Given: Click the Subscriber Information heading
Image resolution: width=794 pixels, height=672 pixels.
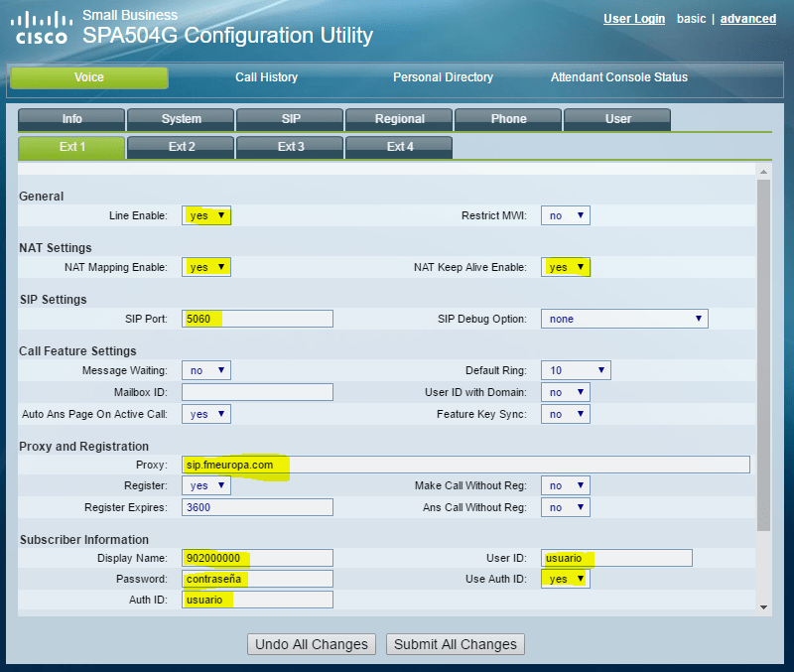Looking at the screenshot, I should coord(84,539).
